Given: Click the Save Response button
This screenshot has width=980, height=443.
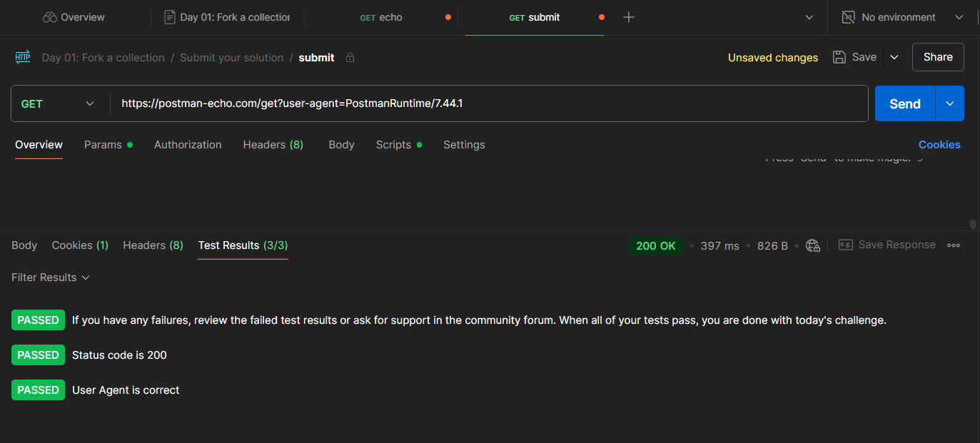Looking at the screenshot, I should [x=887, y=245].
